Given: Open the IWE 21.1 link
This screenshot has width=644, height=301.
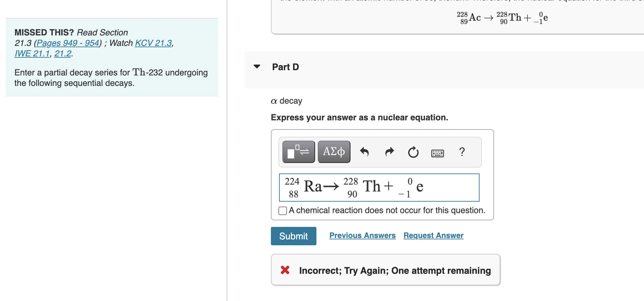Looking at the screenshot, I should 32,53.
